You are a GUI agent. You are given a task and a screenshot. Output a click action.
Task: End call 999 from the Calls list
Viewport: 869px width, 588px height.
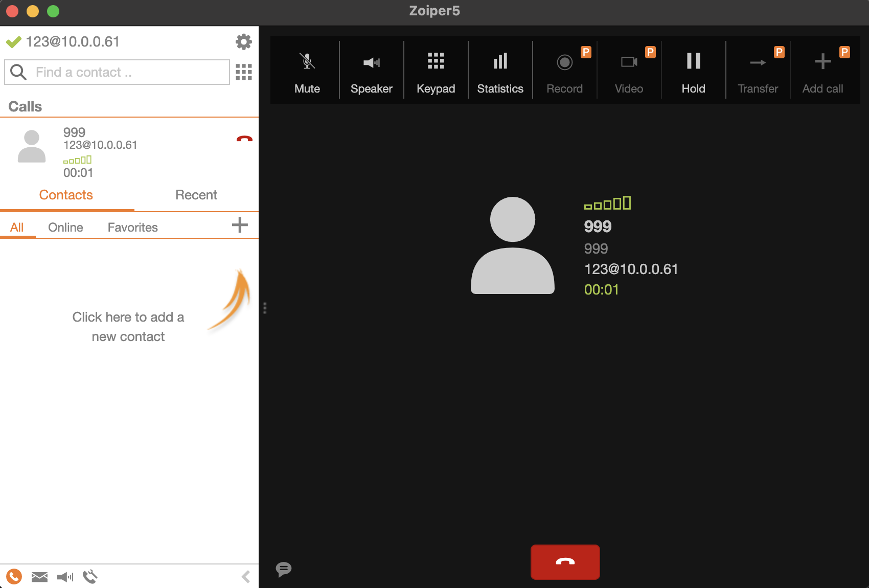(x=244, y=139)
